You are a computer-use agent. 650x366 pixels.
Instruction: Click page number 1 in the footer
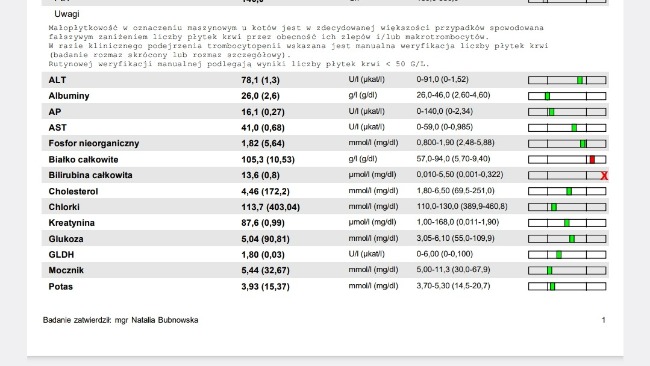coord(604,320)
